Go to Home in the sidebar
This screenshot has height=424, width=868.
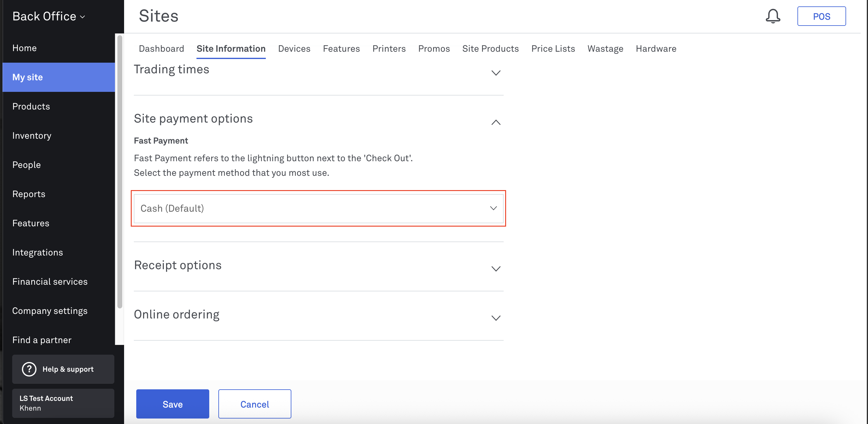click(x=59, y=48)
